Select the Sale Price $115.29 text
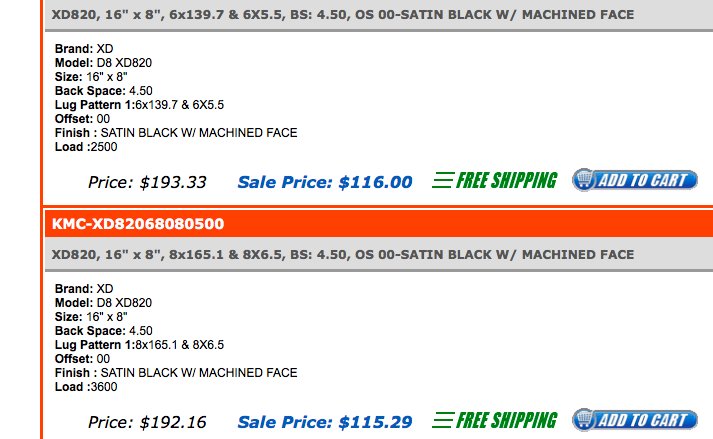Screen dimensions: 713x439 pyautogui.click(x=325, y=422)
